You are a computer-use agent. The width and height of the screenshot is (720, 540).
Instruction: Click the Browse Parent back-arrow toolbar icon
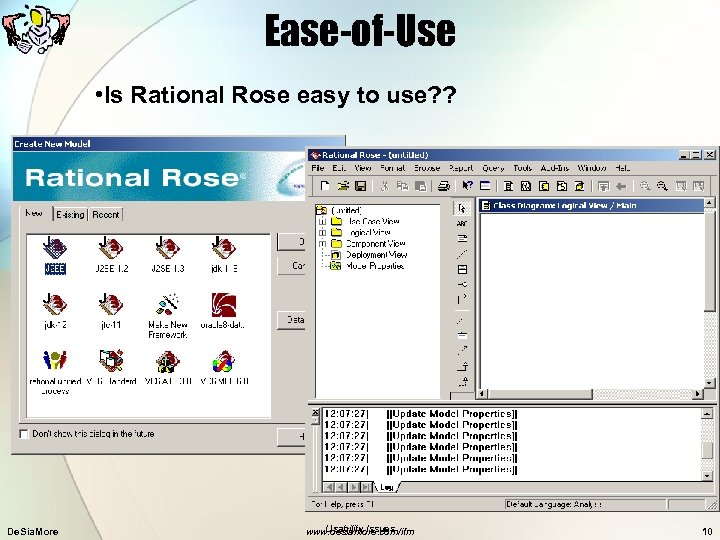coord(621,186)
